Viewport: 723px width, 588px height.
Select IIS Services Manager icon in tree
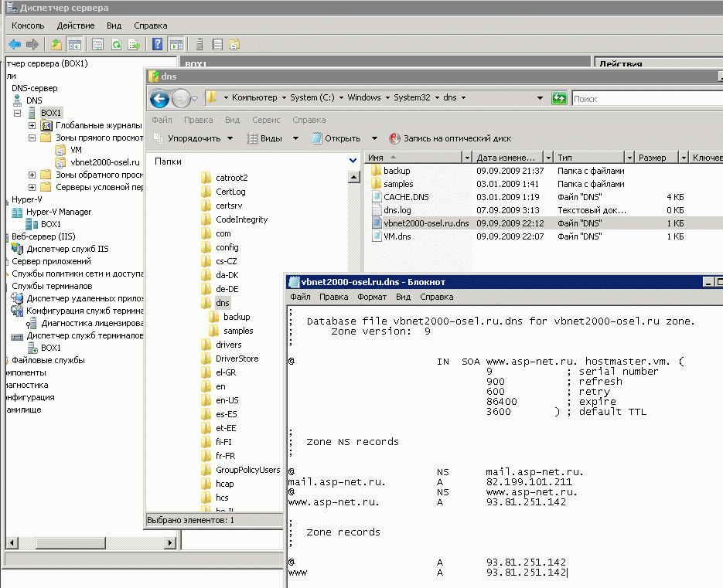click(x=17, y=249)
